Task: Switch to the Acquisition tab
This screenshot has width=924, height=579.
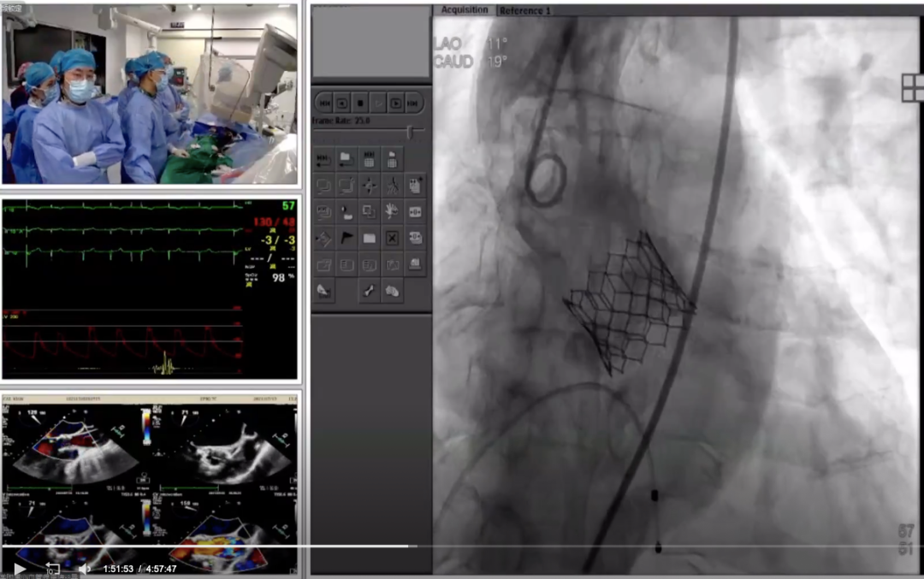Action: click(x=465, y=9)
